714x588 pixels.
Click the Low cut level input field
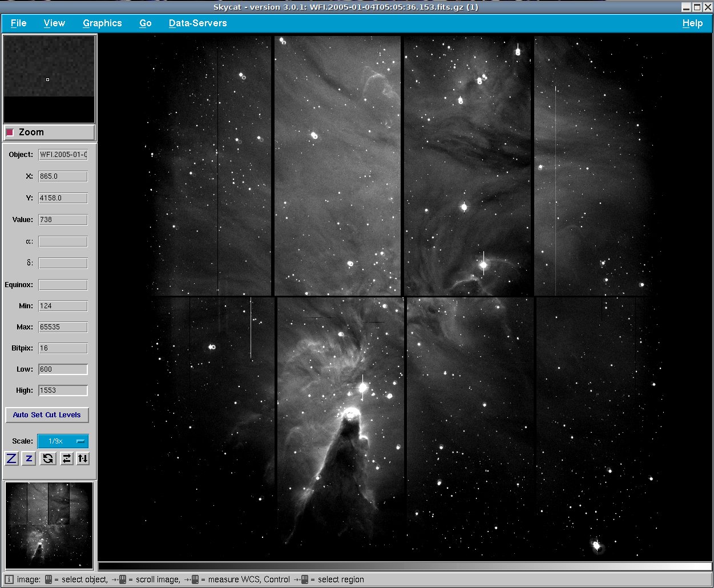pyautogui.click(x=63, y=369)
